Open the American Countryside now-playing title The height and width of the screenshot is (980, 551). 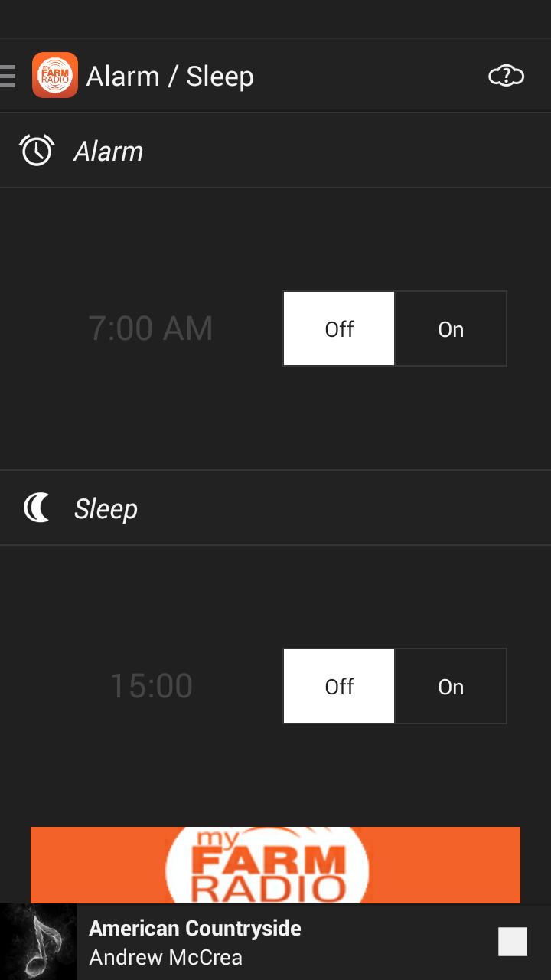(x=195, y=928)
